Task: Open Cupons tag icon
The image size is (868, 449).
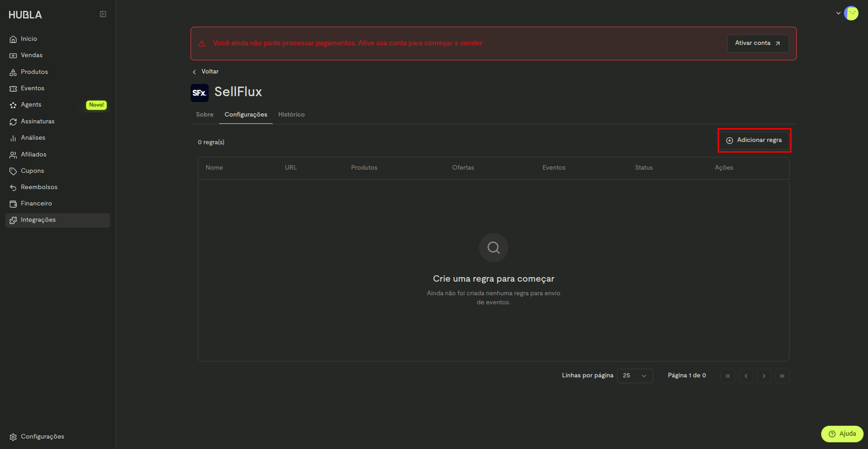Action: point(13,171)
